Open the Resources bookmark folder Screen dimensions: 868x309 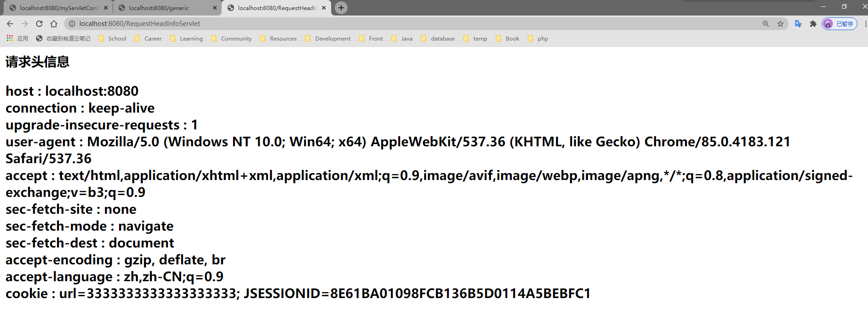point(278,39)
